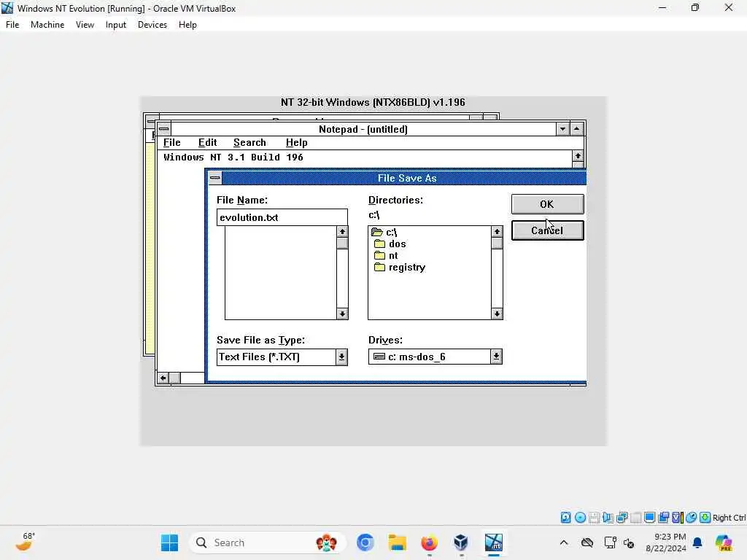This screenshot has width=747, height=560.
Task: Open File Explorer from the taskbar
Action: [398, 542]
